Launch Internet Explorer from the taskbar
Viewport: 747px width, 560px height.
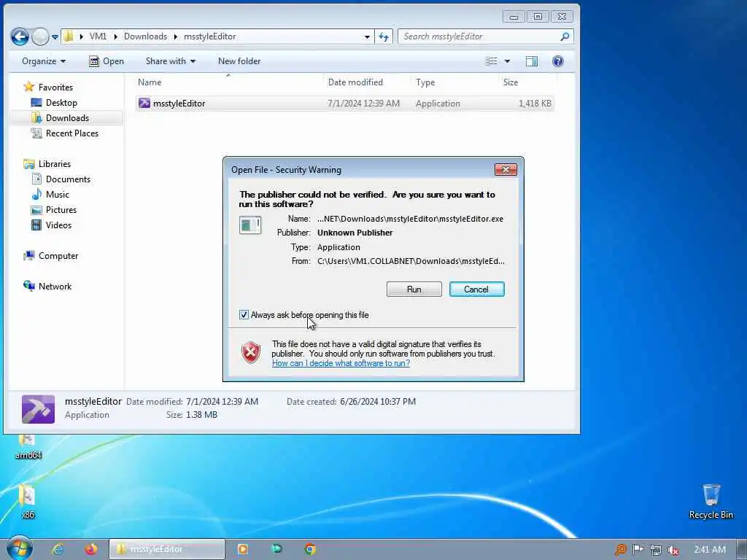click(58, 550)
